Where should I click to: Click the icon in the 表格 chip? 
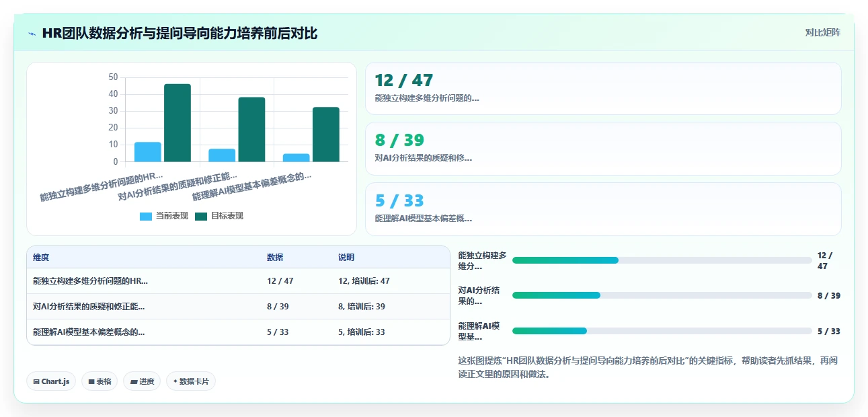(91, 381)
